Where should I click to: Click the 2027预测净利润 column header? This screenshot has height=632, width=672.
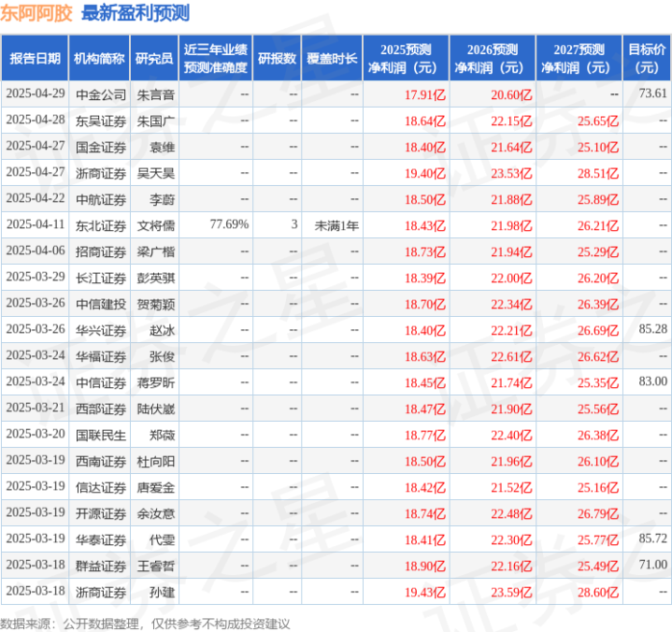coord(579,58)
